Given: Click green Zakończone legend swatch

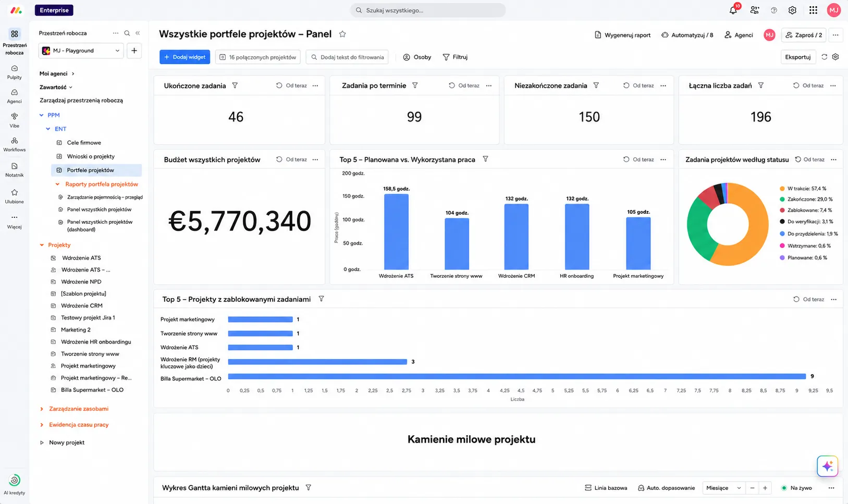Looking at the screenshot, I should (x=782, y=199).
